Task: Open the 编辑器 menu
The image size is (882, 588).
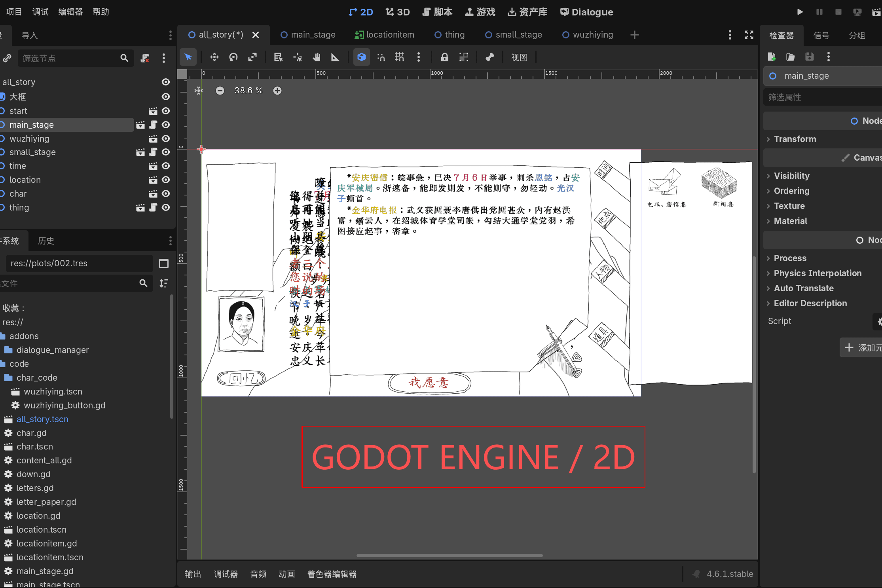Action: (70, 12)
